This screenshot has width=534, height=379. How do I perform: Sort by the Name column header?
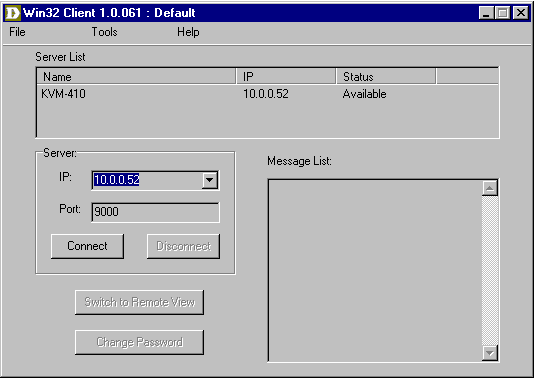point(136,77)
